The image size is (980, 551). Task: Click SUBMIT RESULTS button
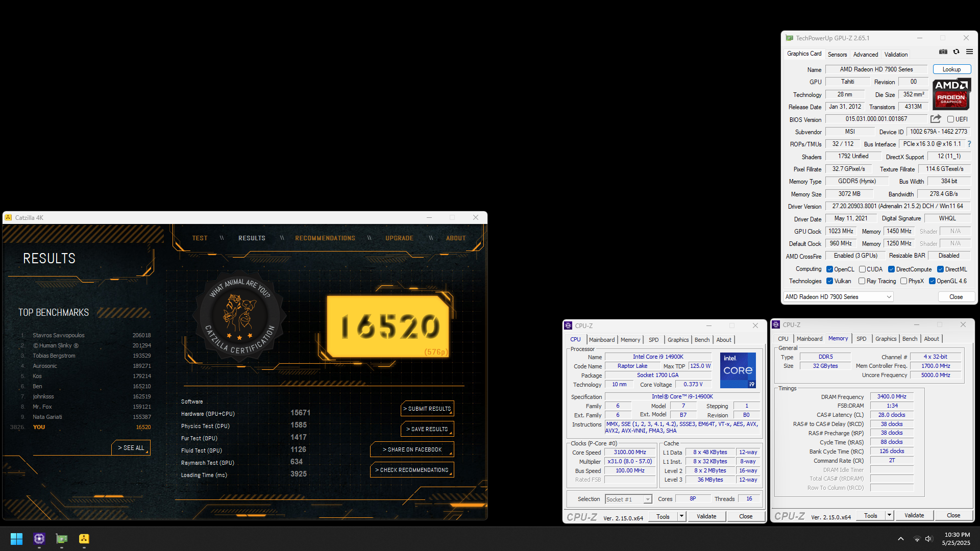pos(427,409)
